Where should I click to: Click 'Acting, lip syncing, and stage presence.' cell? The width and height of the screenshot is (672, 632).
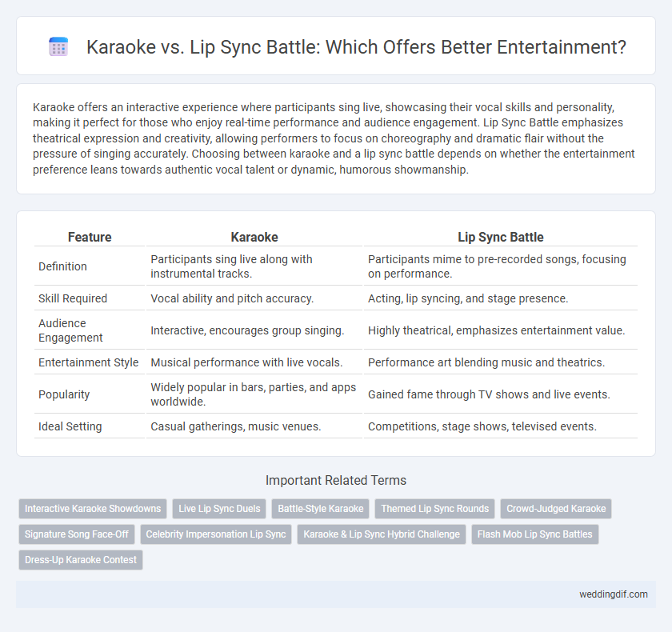click(501, 298)
